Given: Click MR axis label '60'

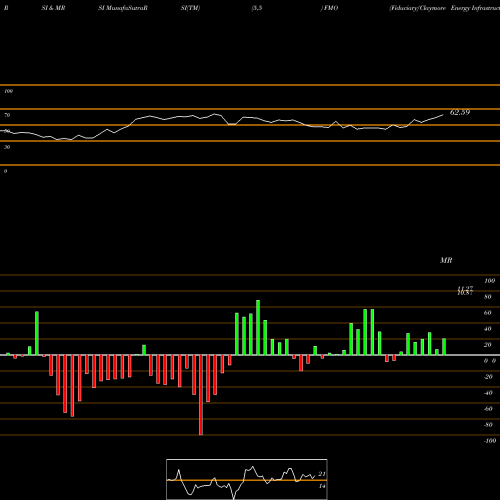Looking at the screenshot, I should click(487, 313).
